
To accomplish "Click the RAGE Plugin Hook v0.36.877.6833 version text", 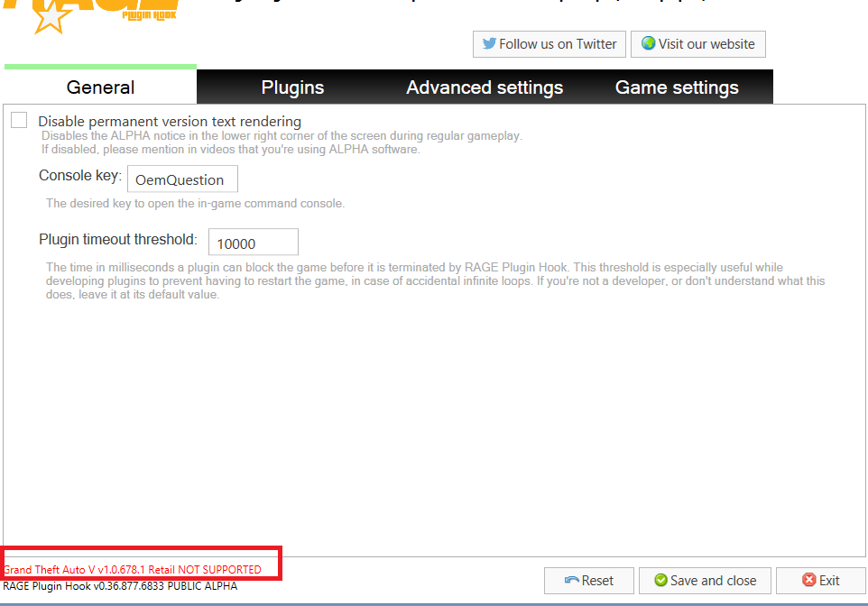I will click(120, 586).
